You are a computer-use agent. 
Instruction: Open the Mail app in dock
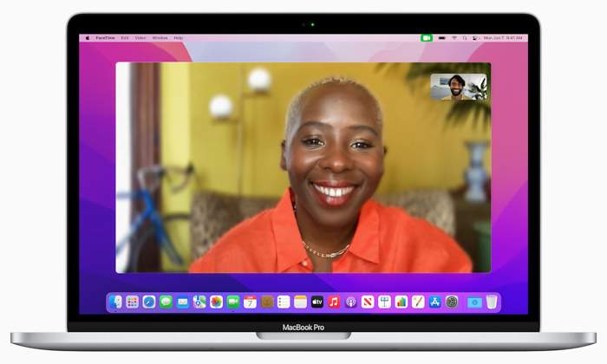tap(183, 302)
